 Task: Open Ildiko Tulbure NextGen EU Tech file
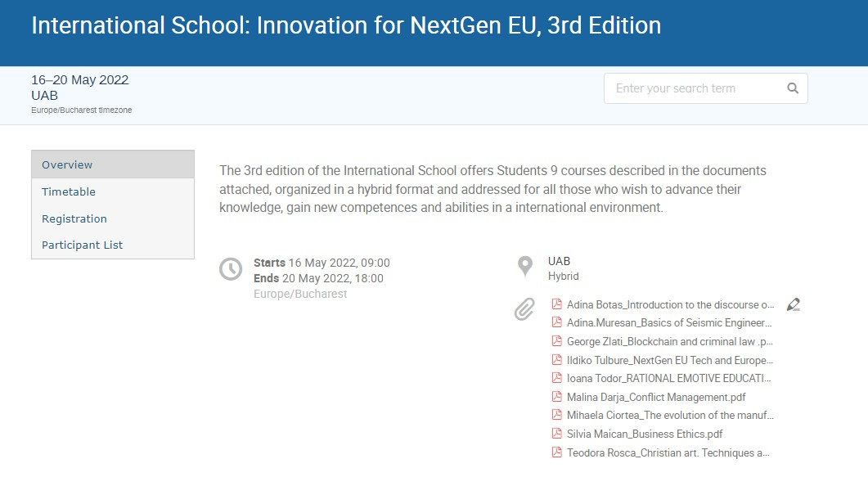point(670,360)
